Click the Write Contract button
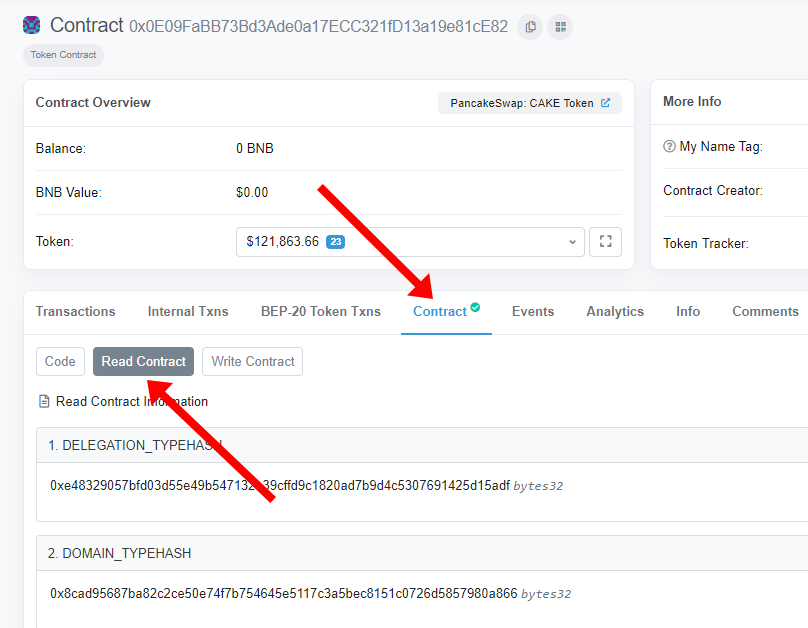This screenshot has width=808, height=628. pyautogui.click(x=253, y=362)
